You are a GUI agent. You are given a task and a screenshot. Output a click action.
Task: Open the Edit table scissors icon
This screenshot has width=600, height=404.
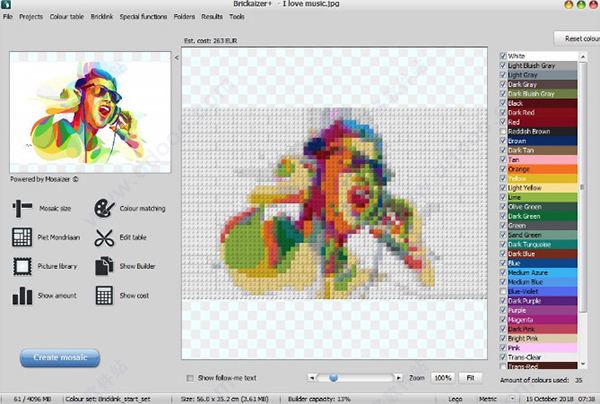coord(104,238)
